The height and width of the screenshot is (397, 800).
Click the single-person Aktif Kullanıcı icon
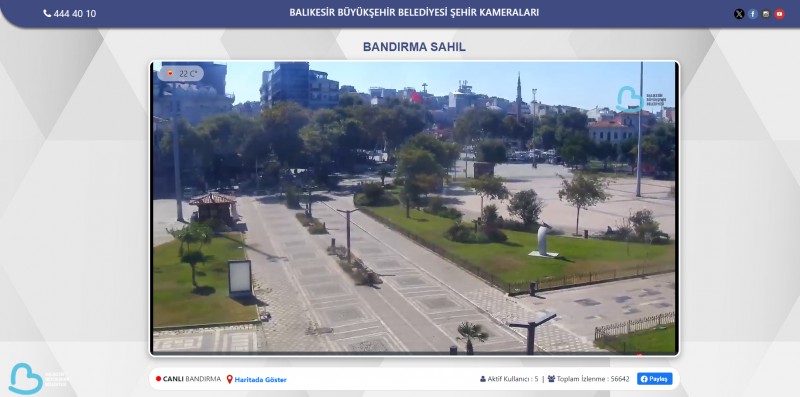(x=483, y=379)
